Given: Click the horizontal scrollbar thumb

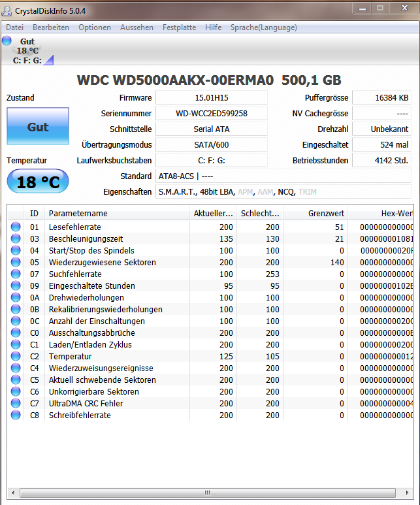Looking at the screenshot, I should 208,493.
